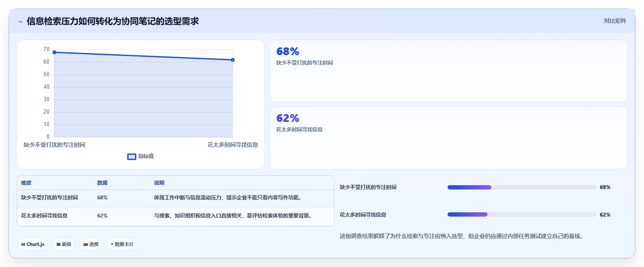Click the 68% progress bar
This screenshot has width=644, height=267.
[x=521, y=187]
